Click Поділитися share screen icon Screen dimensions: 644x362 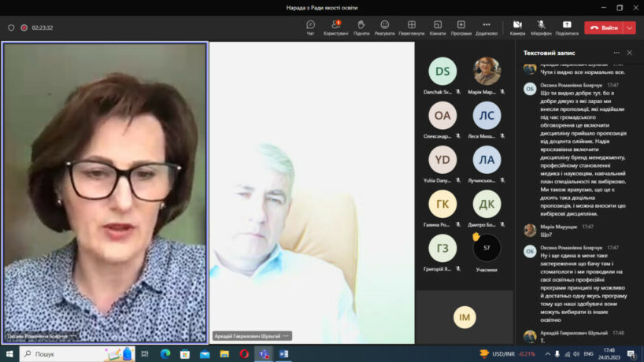pos(566,27)
